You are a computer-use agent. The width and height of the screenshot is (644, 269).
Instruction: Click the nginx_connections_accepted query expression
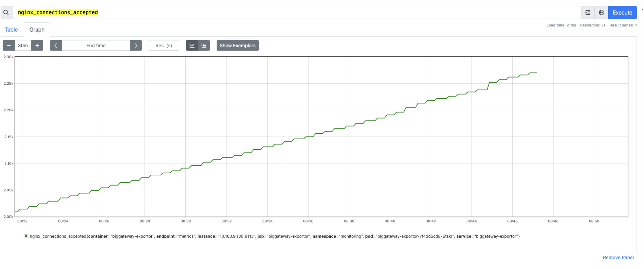58,12
